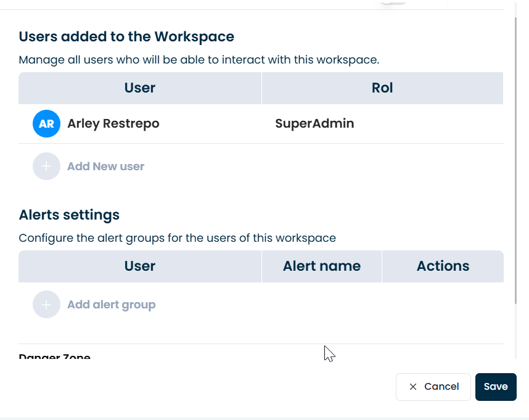Click the User header in Workspace users table
Viewport: 529px width, 420px height.
click(140, 88)
